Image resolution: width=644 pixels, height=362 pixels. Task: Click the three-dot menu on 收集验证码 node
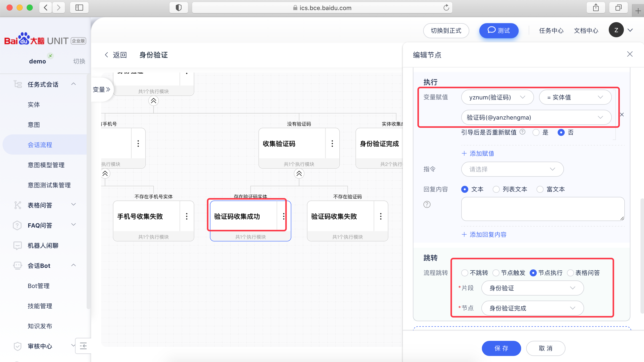click(x=332, y=143)
